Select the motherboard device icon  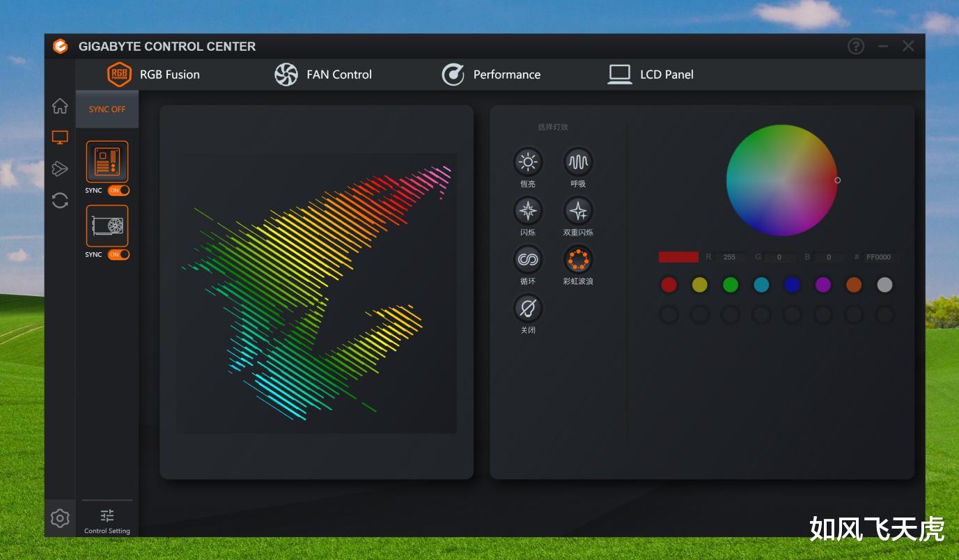click(x=107, y=162)
